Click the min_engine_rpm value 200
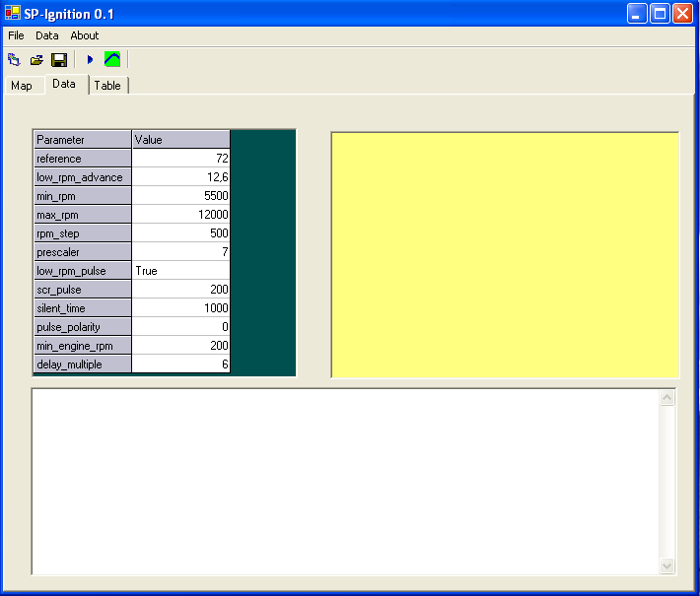Image resolution: width=700 pixels, height=596 pixels. coord(180,346)
